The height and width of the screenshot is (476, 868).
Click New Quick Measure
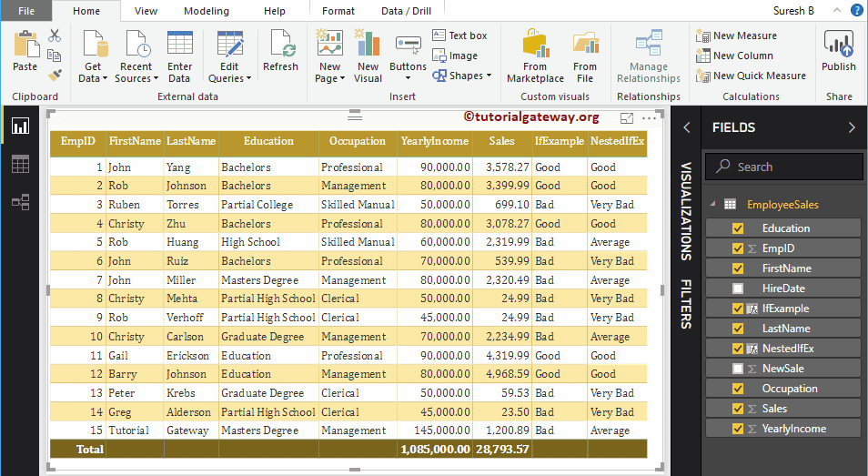pyautogui.click(x=752, y=76)
